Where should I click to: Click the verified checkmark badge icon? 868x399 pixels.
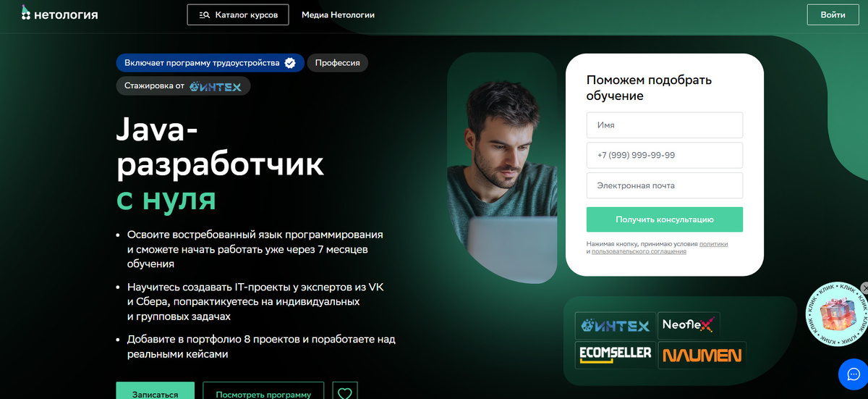click(x=290, y=63)
